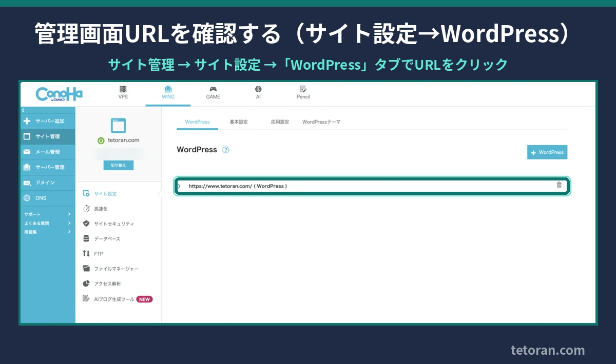Open ドメイン in the sidebar
The width and height of the screenshot is (616, 364).
(x=48, y=183)
